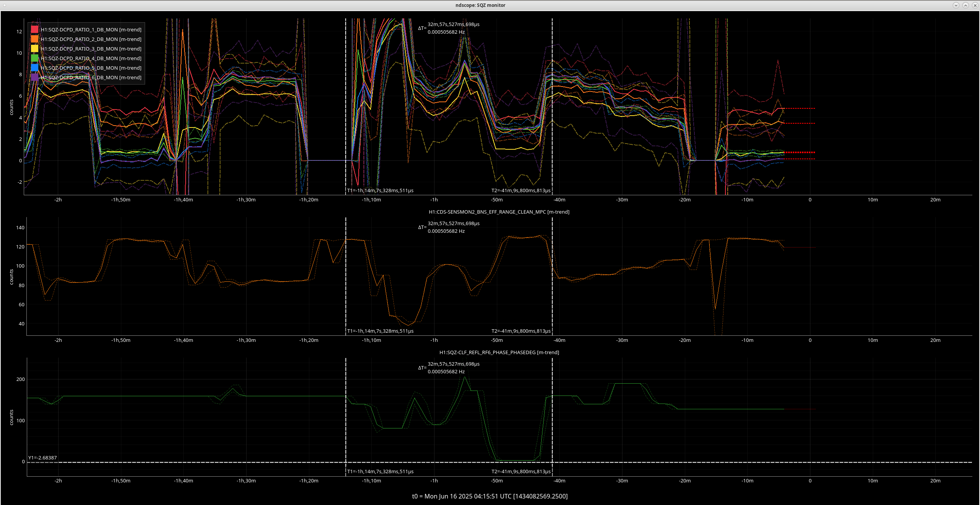This screenshot has height=505, width=980.
Task: Click the -1h,40m tick label of top plot
Action: click(x=183, y=199)
